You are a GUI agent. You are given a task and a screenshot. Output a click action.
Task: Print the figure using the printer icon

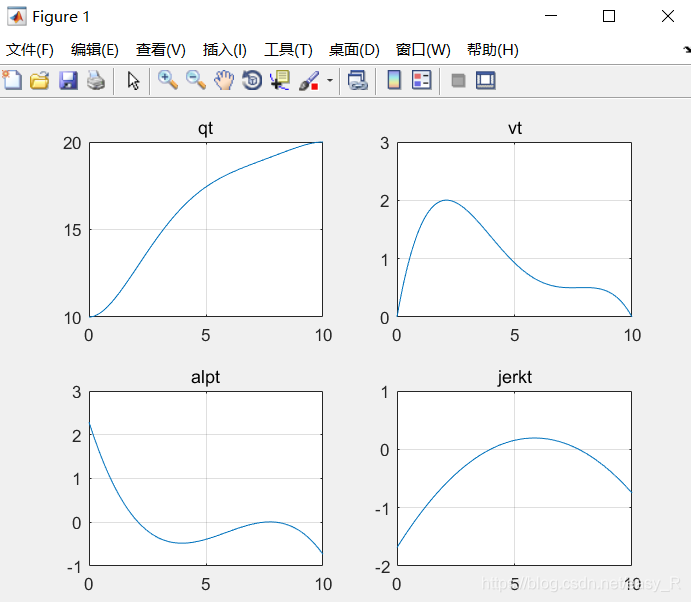pyautogui.click(x=96, y=81)
